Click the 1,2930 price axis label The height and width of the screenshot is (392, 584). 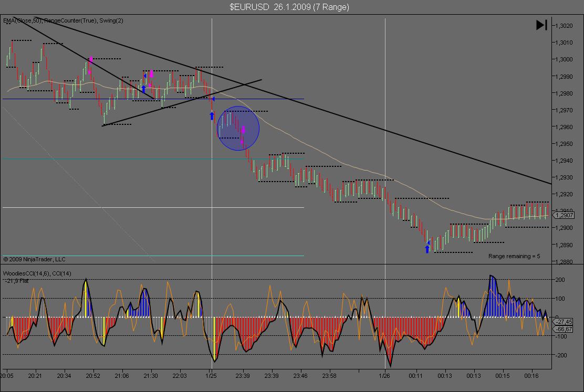[x=564, y=177]
